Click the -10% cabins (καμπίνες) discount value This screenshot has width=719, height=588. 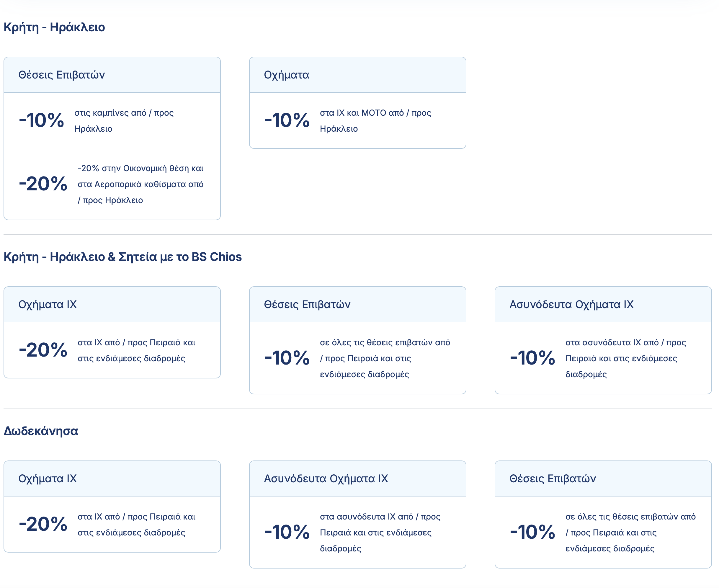pyautogui.click(x=41, y=120)
